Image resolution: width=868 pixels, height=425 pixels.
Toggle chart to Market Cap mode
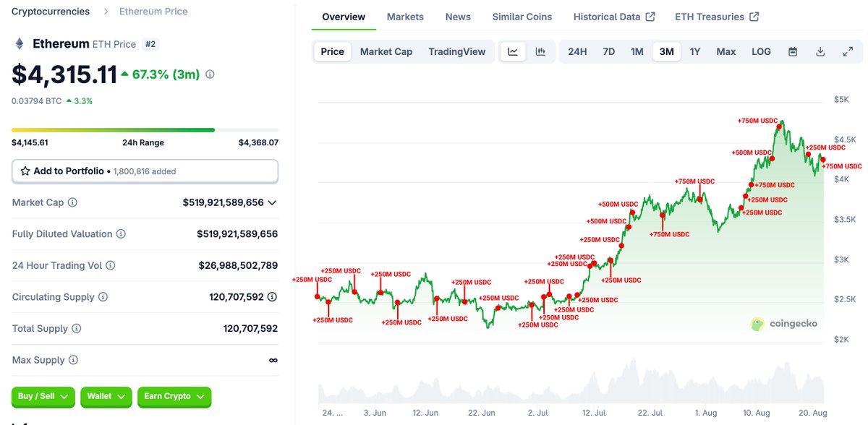tap(386, 51)
